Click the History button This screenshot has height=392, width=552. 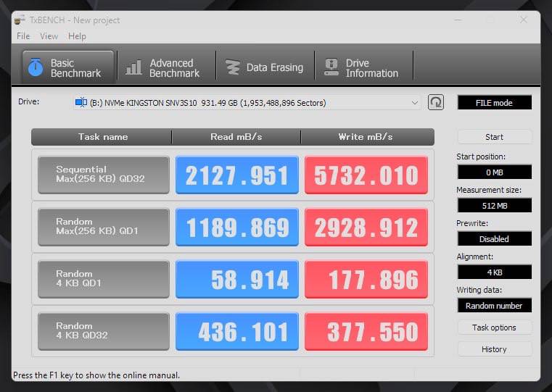[x=494, y=349]
